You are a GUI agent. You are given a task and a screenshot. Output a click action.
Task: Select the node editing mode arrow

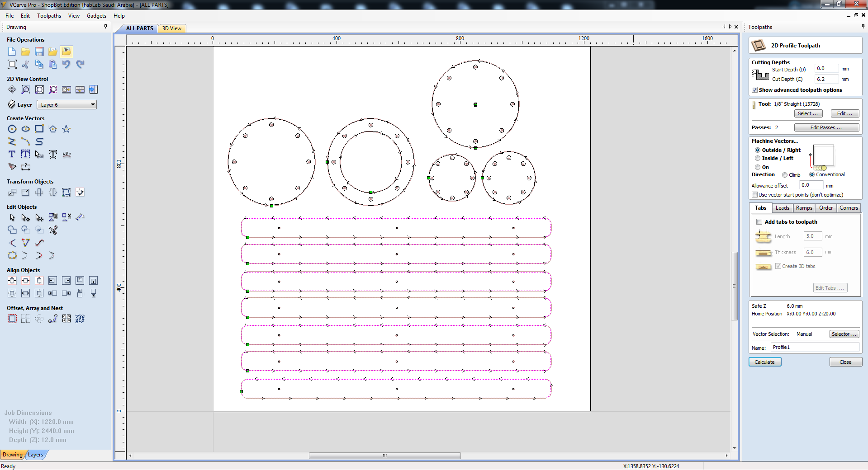tap(26, 217)
